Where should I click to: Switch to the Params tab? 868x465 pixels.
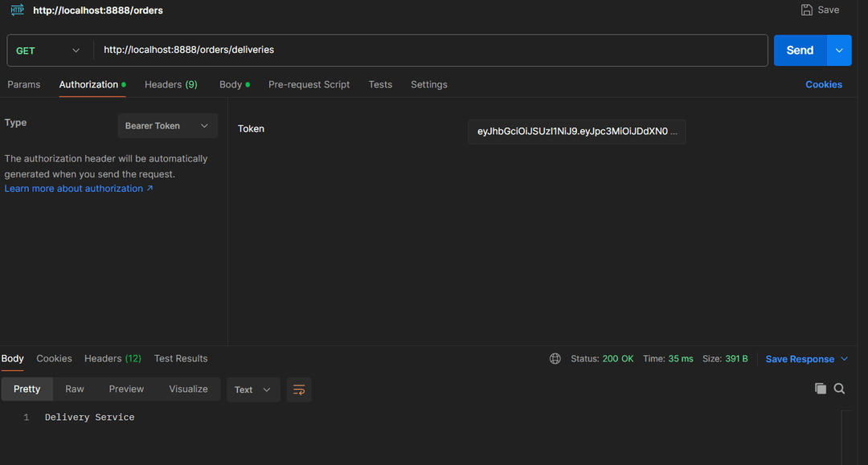[24, 84]
